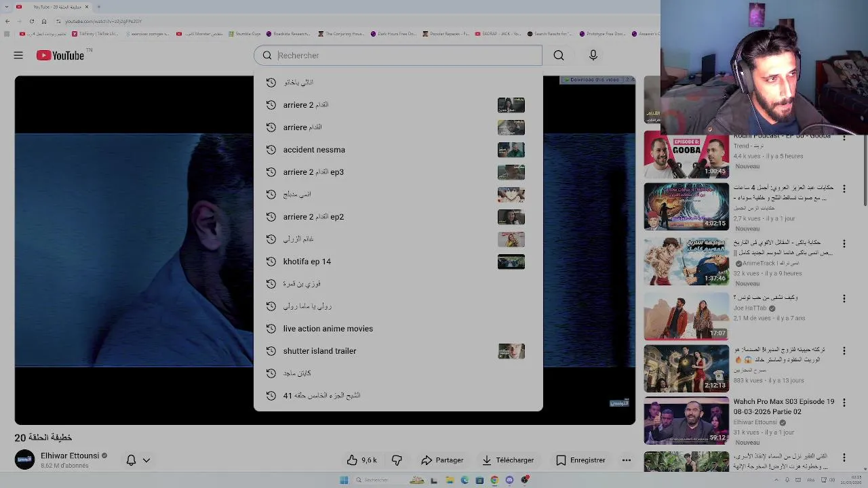Screen dimensions: 868x488
Task: Like the video with 9,6 k likes
Action: pyautogui.click(x=361, y=460)
